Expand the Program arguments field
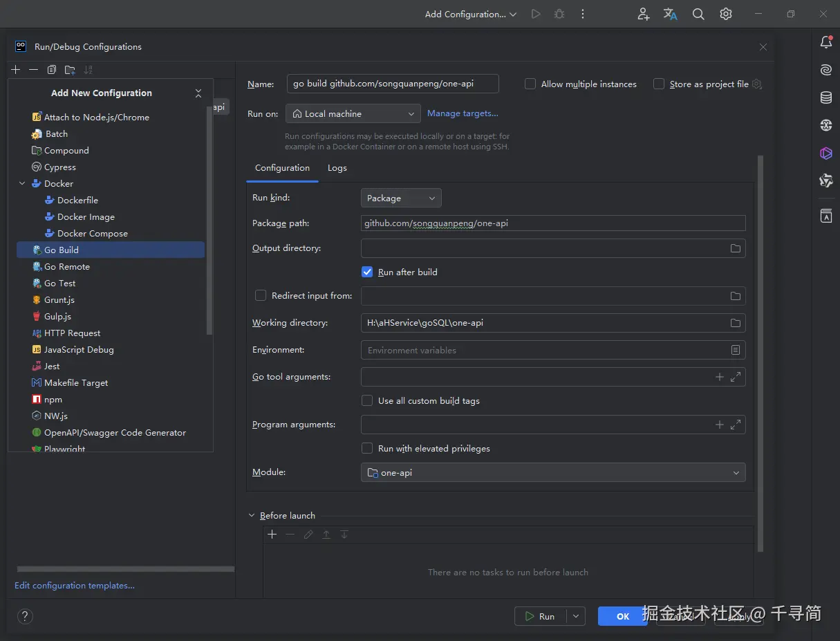This screenshot has height=641, width=840. tap(736, 425)
